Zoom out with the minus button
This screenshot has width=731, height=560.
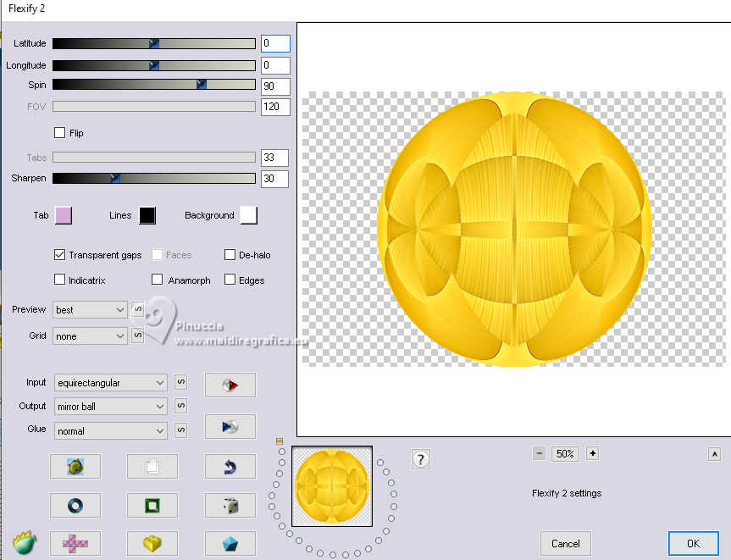(539, 453)
